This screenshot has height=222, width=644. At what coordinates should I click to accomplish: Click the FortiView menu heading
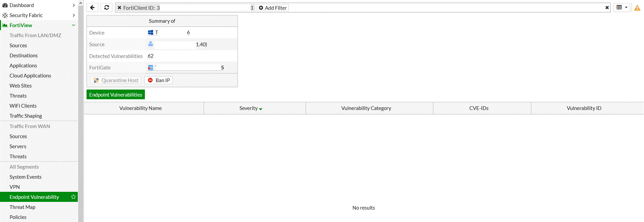(x=21, y=25)
